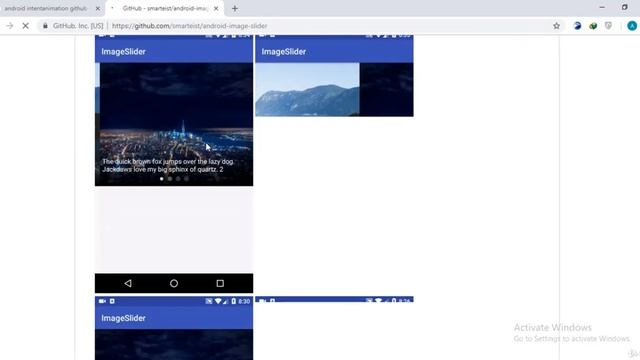Image resolution: width=640 pixels, height=360 pixels.
Task: Stop loading the page with the X button
Action: pos(25,26)
